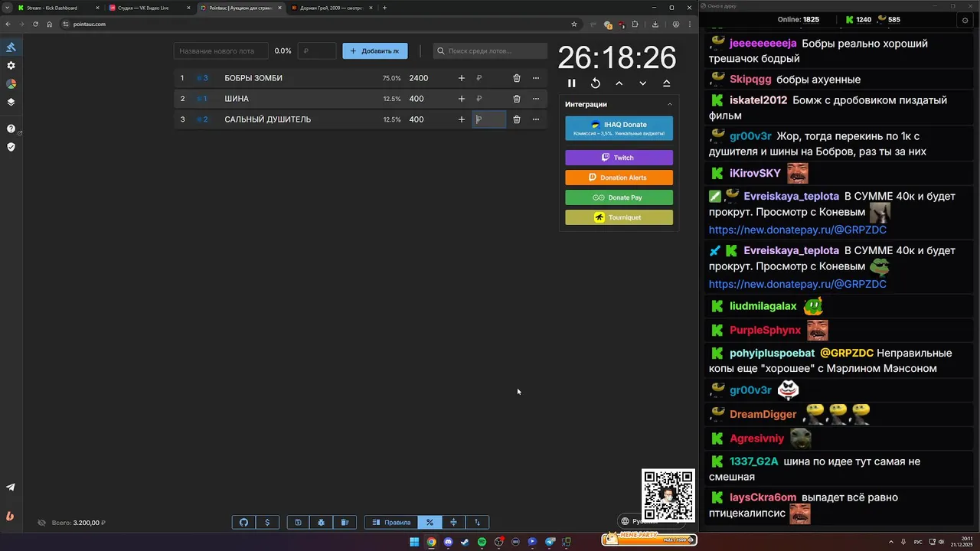The image size is (980, 551).
Task: Open the wheel pie-chart icon in sidebar
Action: [11, 84]
